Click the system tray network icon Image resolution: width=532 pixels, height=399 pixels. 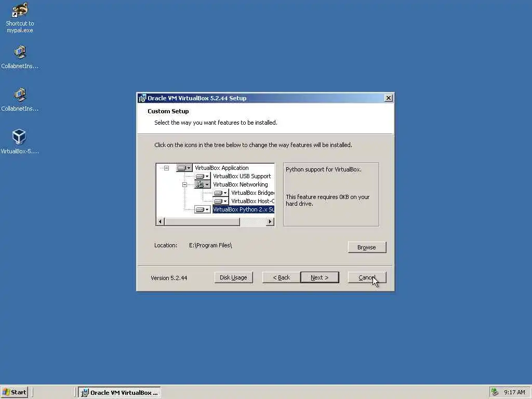coord(495,392)
